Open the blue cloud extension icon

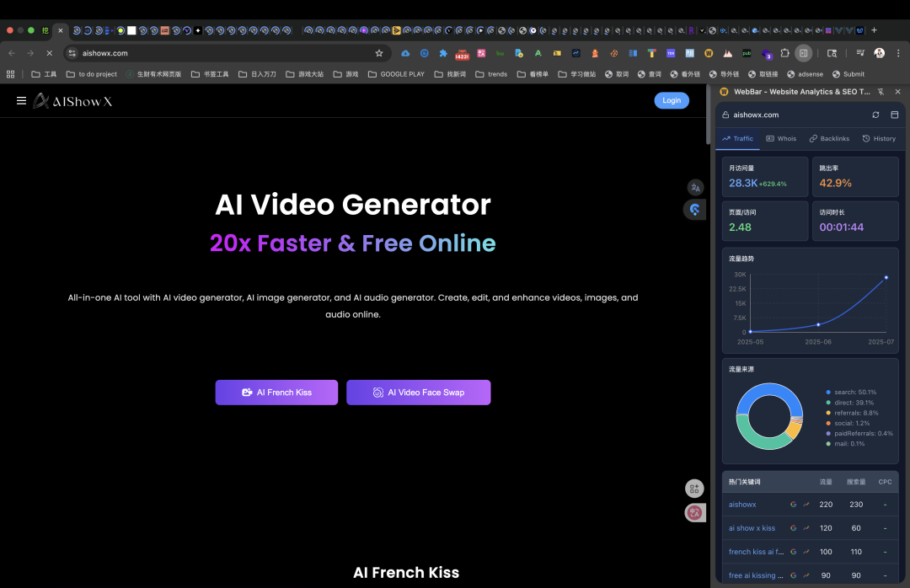[405, 53]
